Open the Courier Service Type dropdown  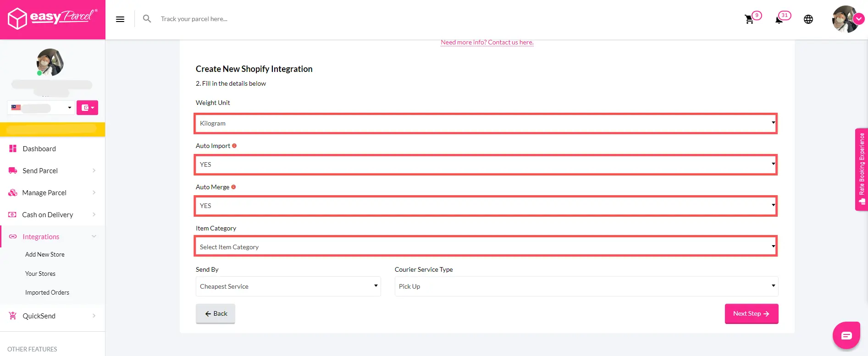[x=586, y=286]
